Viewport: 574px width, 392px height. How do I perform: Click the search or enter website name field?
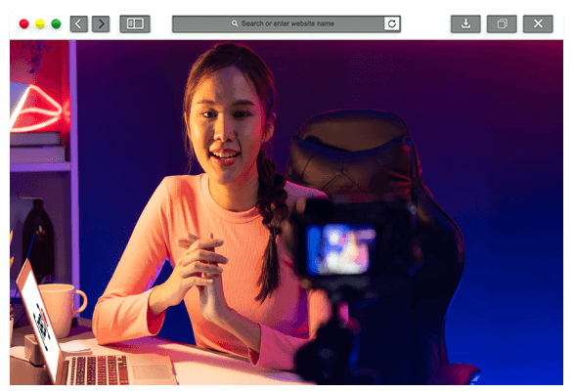click(x=278, y=23)
